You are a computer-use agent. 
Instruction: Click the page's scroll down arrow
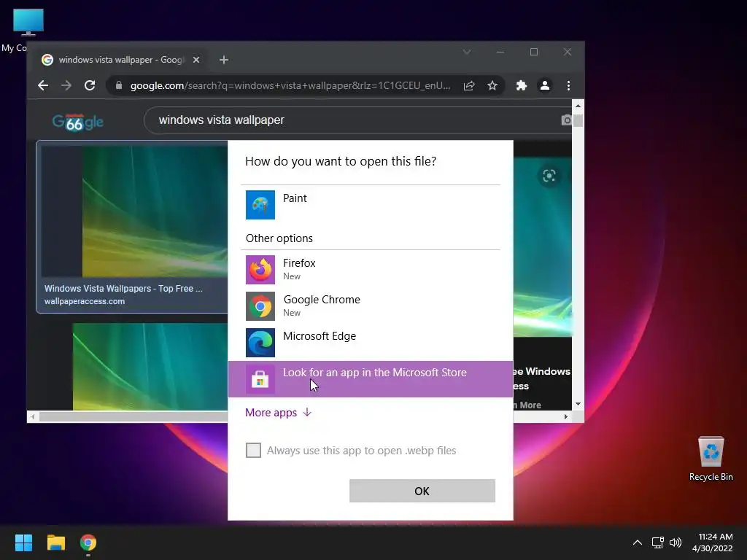click(578, 404)
